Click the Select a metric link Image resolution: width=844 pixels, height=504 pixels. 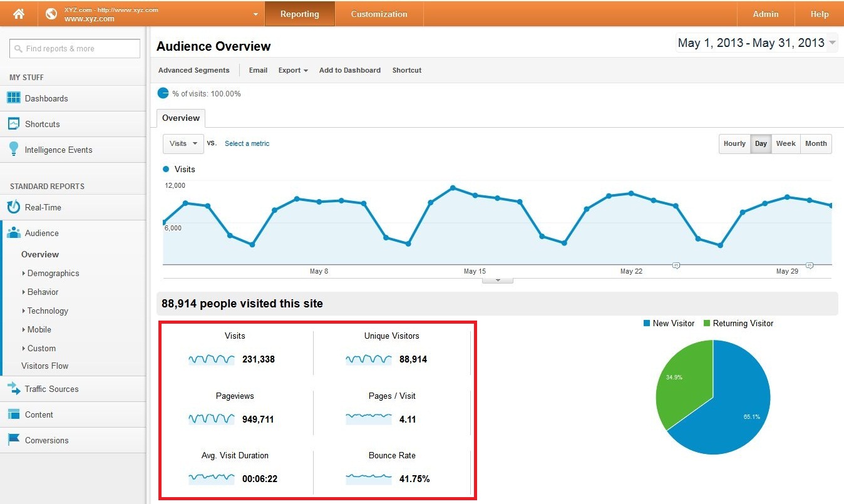click(x=247, y=143)
